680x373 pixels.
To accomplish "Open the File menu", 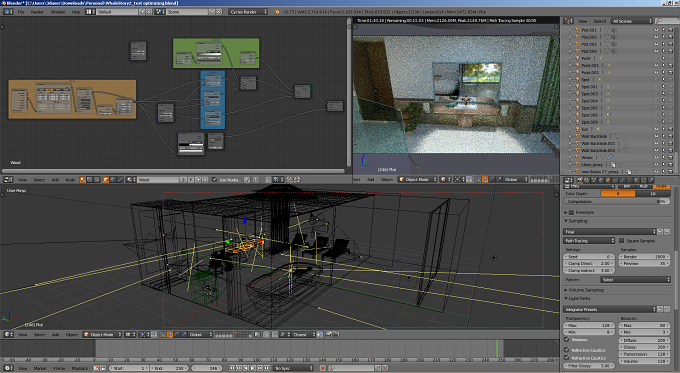I will click(21, 12).
